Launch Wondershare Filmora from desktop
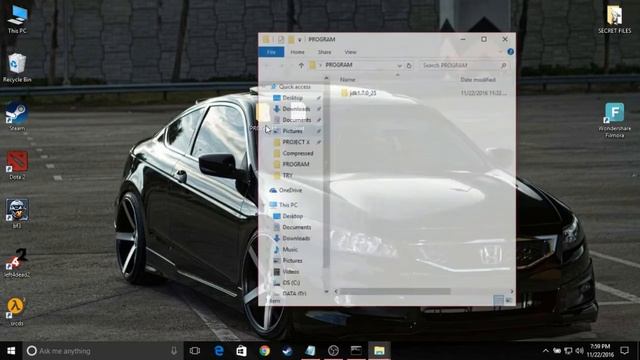 pos(614,120)
